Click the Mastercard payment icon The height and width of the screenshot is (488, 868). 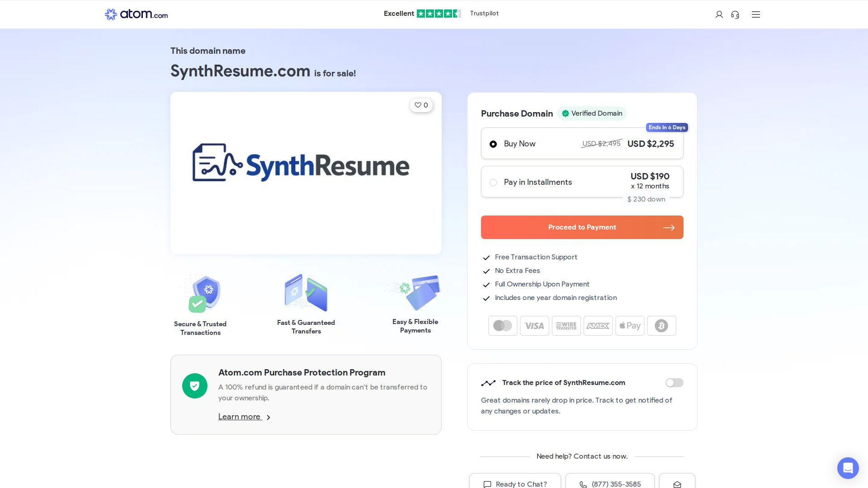(x=502, y=325)
